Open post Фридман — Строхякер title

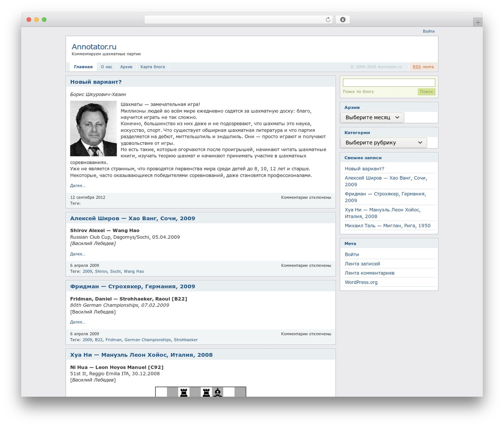(x=133, y=286)
